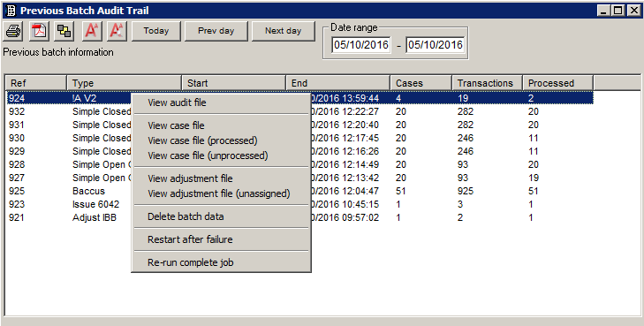Viewport: 644px width, 326px height.
Task: Click the processed value 51
Action: click(533, 191)
